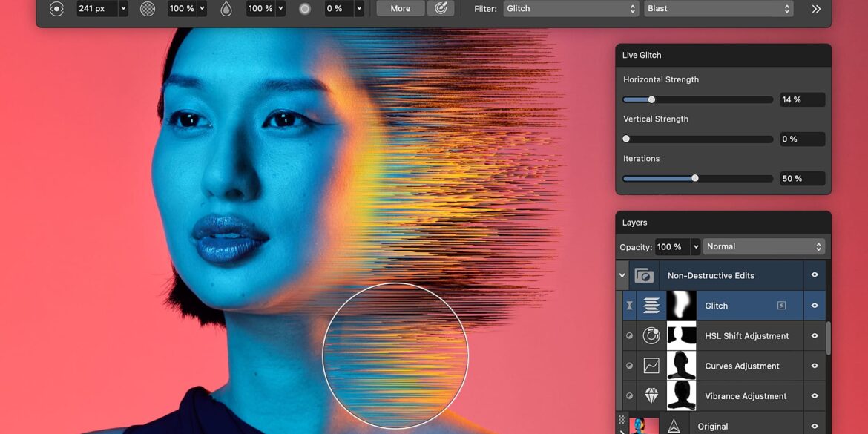Open the Normal blend mode dropdown
Viewport: 868px width, 434px height.
[763, 246]
